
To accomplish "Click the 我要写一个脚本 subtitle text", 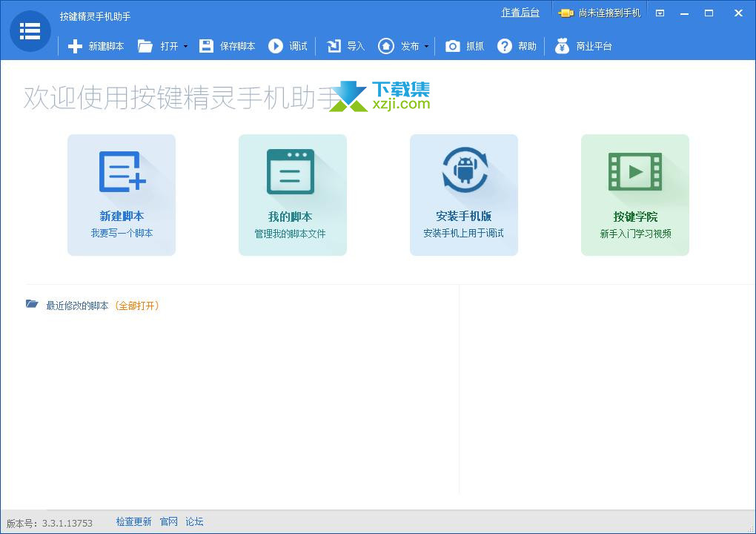I will click(x=122, y=233).
